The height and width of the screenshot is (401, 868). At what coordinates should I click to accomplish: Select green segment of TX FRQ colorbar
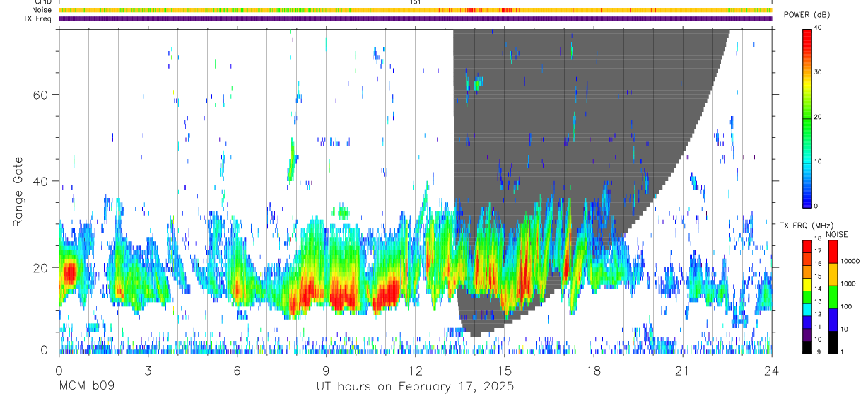click(807, 297)
